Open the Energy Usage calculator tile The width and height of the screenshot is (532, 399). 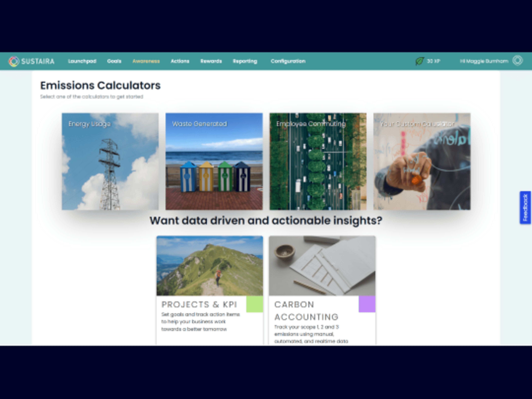tap(110, 161)
